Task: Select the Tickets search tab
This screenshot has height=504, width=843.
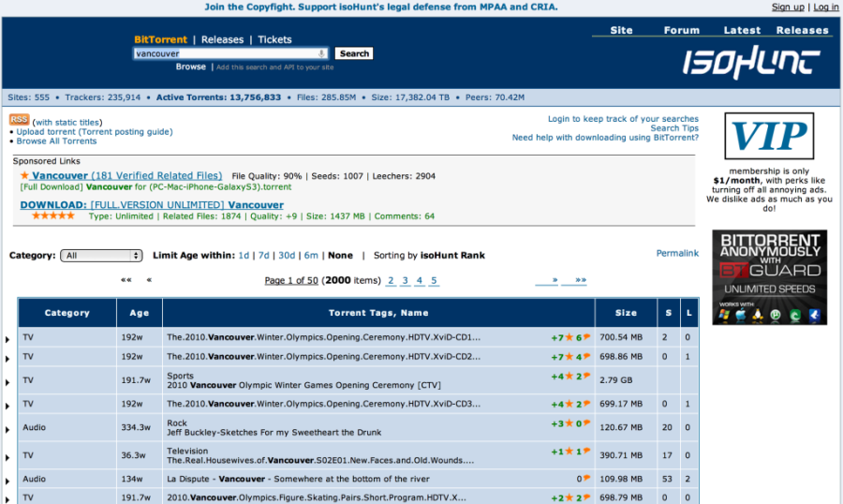Action: click(x=274, y=39)
